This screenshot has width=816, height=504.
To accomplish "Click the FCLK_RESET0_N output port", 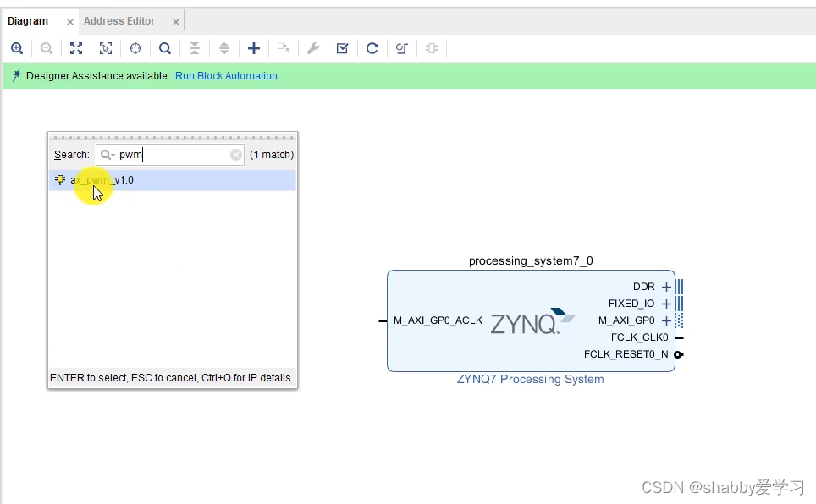I will [x=679, y=354].
